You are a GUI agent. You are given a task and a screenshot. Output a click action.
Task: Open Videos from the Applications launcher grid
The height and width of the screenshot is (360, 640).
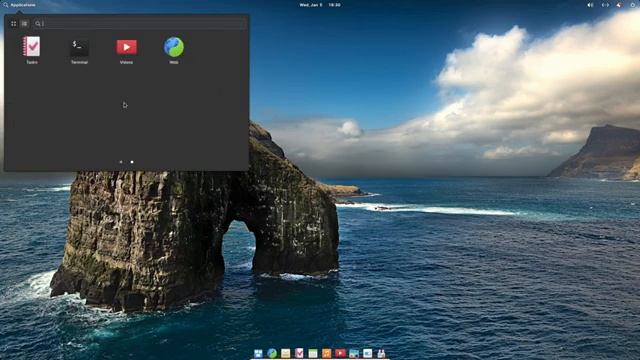[127, 50]
